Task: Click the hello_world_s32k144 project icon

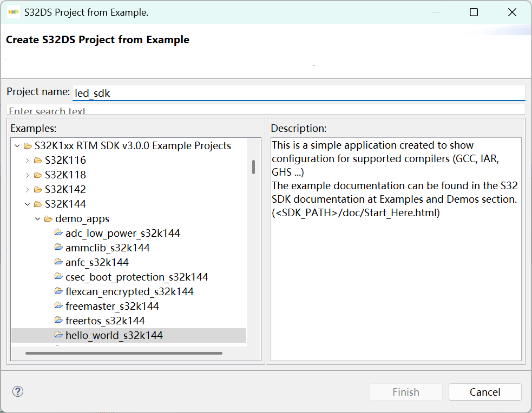Action: (58, 335)
